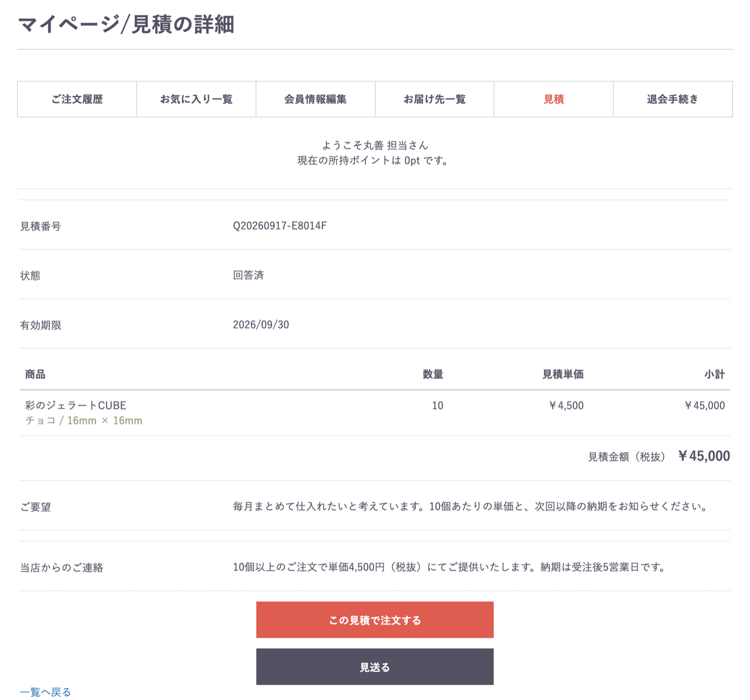Screen dimensions: 750x700
Task: Click the shop reply about 5営業日 delivery
Action: [x=449, y=567]
